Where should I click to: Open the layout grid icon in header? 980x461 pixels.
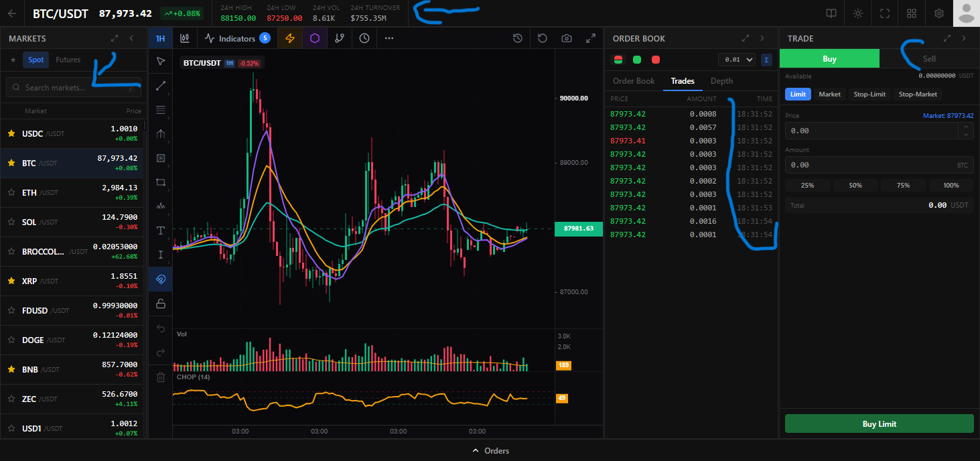click(x=912, y=13)
